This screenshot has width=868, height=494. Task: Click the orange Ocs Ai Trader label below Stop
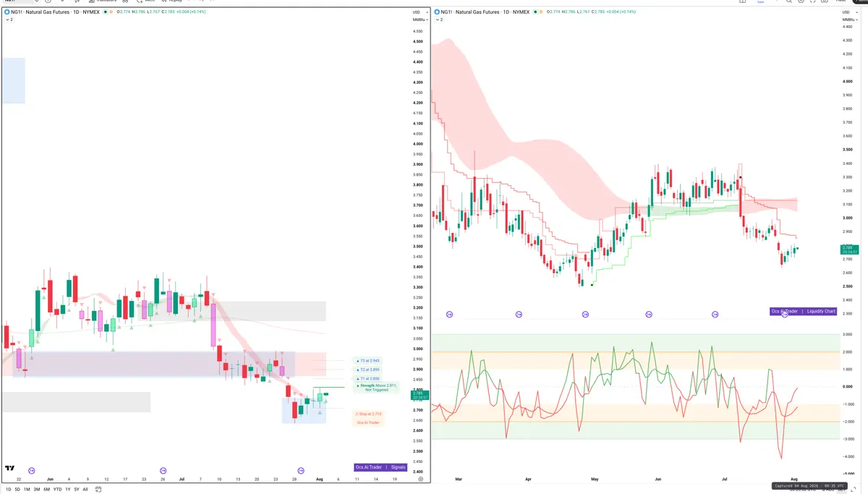[368, 422]
